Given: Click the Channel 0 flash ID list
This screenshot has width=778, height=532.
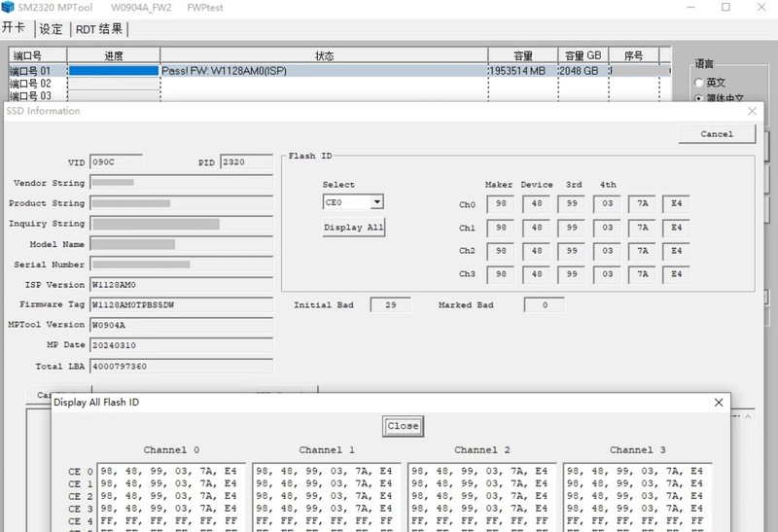Looking at the screenshot, I should click(168, 496).
